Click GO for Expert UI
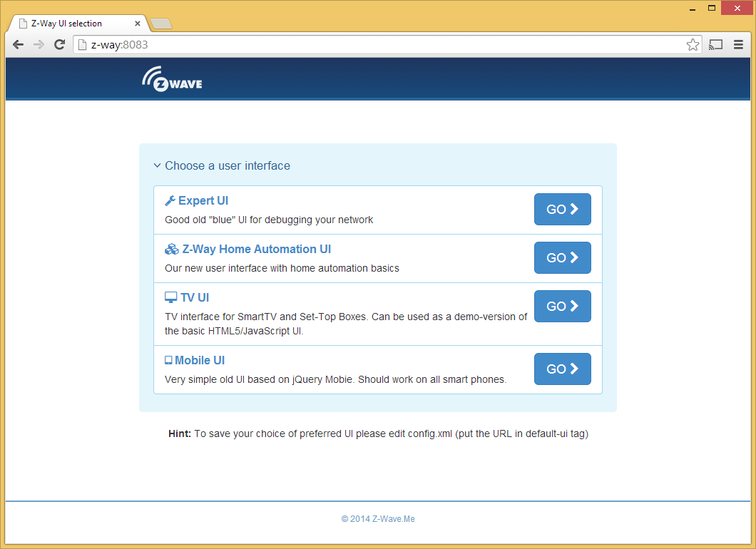This screenshot has width=756, height=549. (562, 209)
